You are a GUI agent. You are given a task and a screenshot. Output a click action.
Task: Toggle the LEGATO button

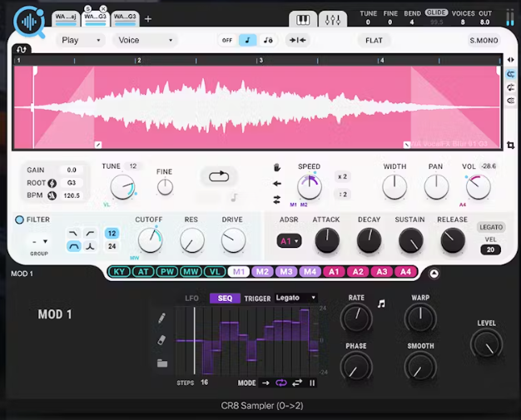pyautogui.click(x=491, y=227)
